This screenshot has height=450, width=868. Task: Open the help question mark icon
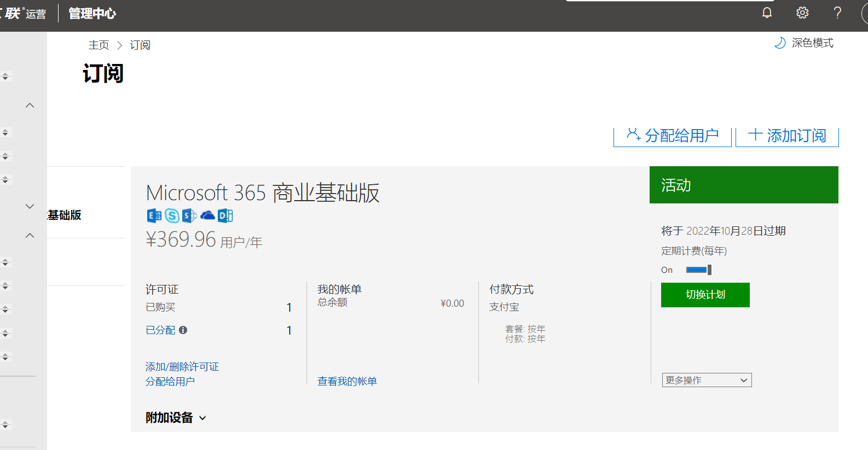click(837, 13)
